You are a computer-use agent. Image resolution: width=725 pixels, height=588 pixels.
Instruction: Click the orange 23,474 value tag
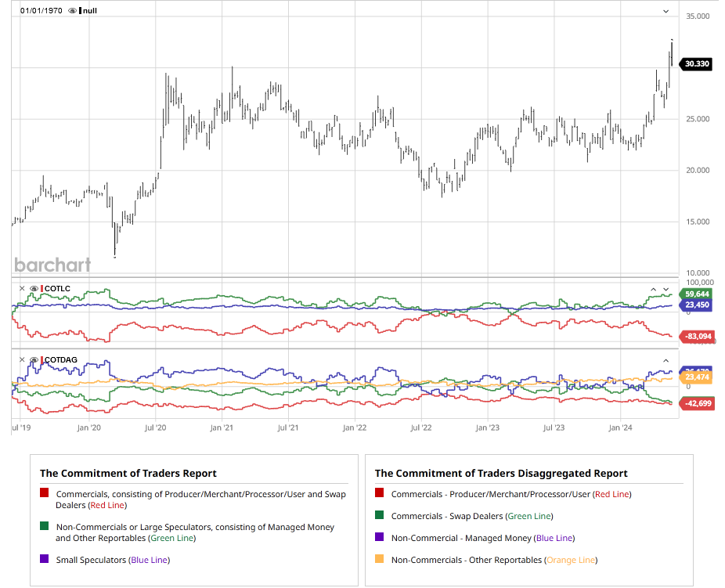696,377
